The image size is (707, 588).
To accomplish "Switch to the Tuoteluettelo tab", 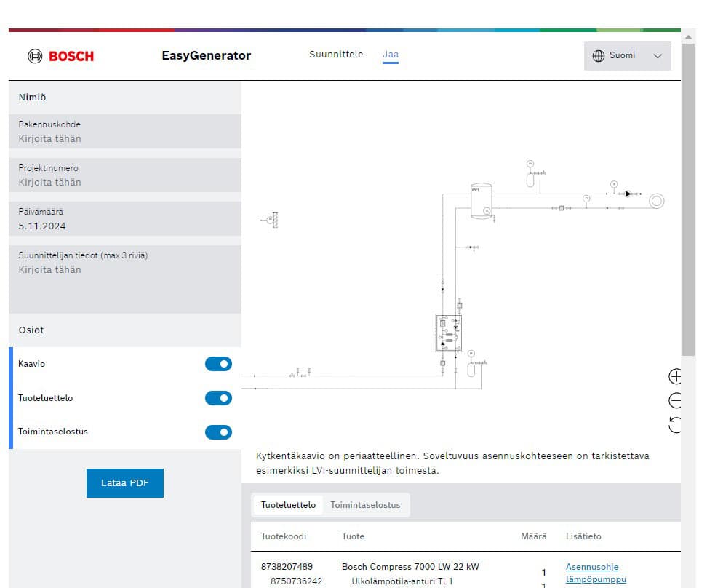I will coord(288,505).
